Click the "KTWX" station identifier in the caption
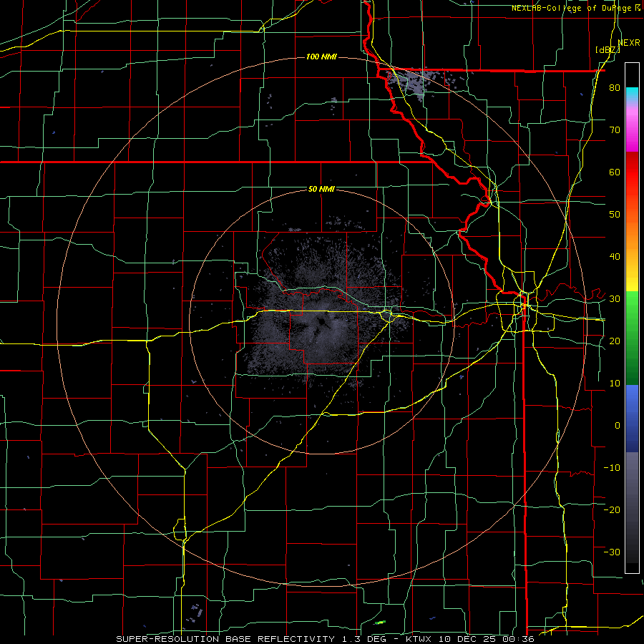Screen dimensions: 644x644 coord(420,639)
